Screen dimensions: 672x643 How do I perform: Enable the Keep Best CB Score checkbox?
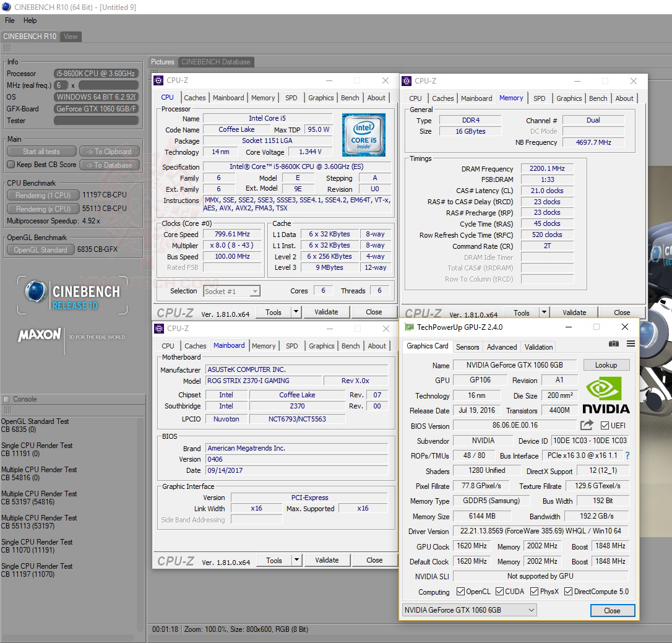coord(11,165)
